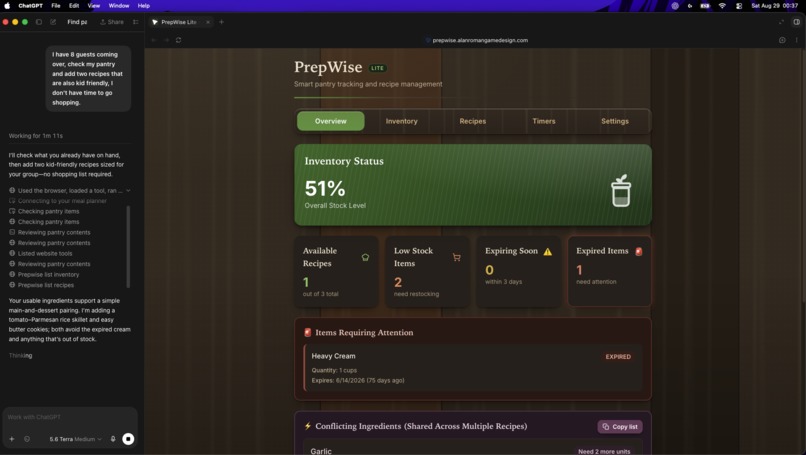The height and width of the screenshot is (455, 806).
Task: Toggle the split panel layout icon
Action: click(796, 22)
